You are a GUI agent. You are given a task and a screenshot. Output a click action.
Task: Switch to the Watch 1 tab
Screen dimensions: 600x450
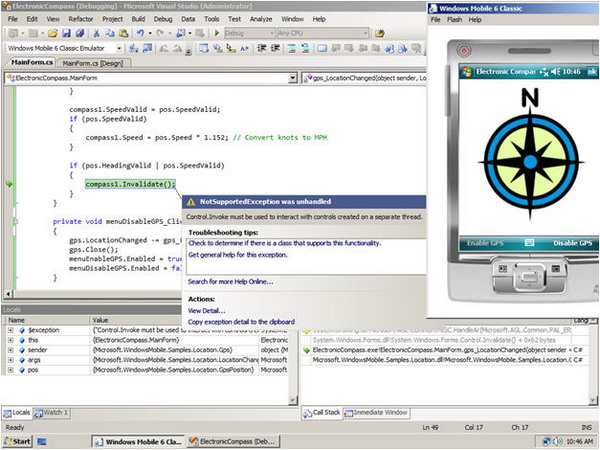[x=51, y=412]
